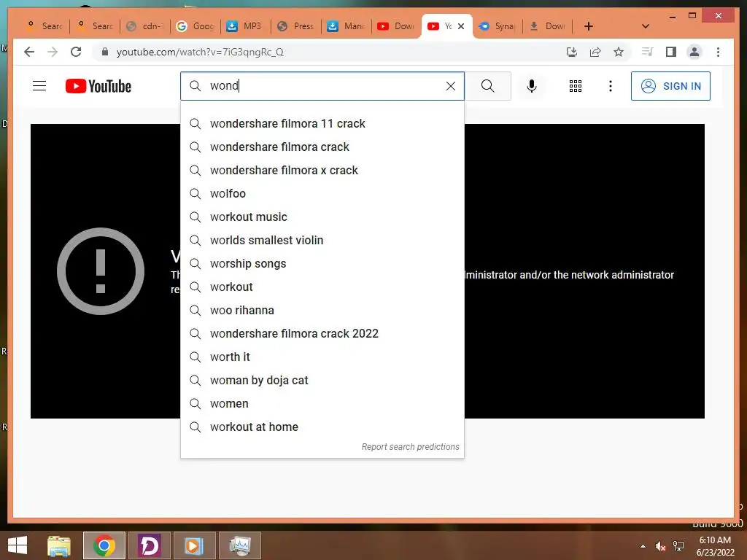The image size is (747, 560).
Task: Switch to the Manc tab
Action: [x=347, y=26]
